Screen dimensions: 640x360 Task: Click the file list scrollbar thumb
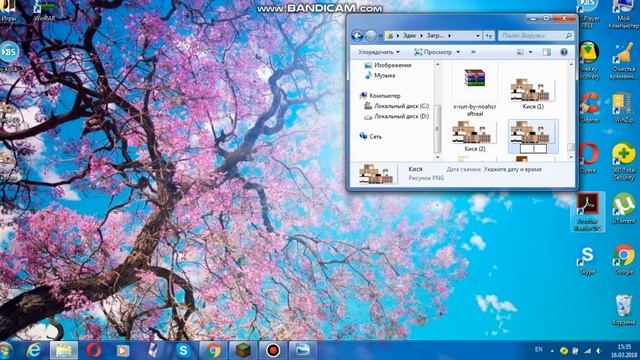tap(571, 147)
